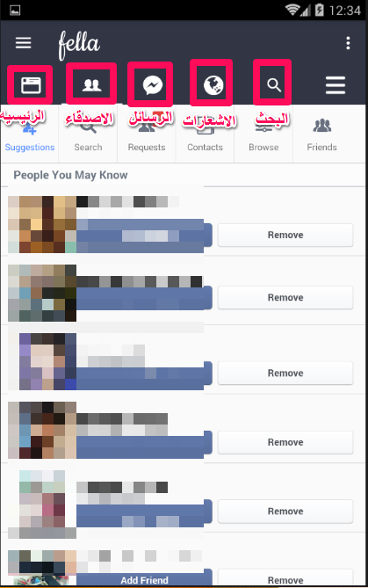The image size is (368, 588).
Task: Tap the fella app logo
Action: (x=79, y=44)
